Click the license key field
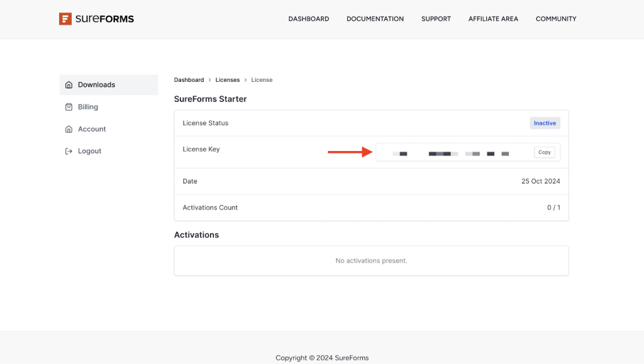This screenshot has width=644, height=364. (468, 152)
